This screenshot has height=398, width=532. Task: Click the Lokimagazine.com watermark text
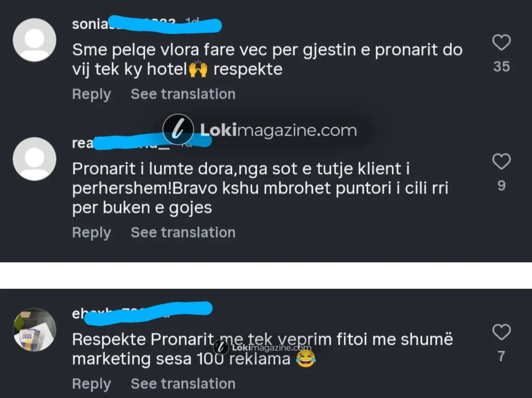[x=278, y=130]
